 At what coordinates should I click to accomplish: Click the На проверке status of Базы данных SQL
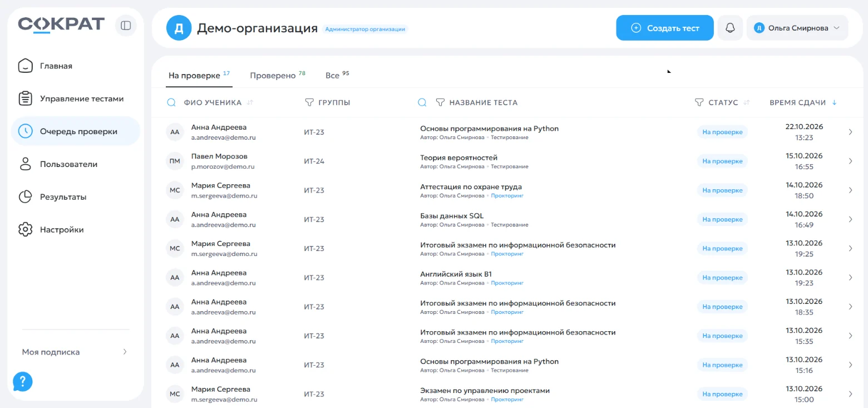point(722,219)
